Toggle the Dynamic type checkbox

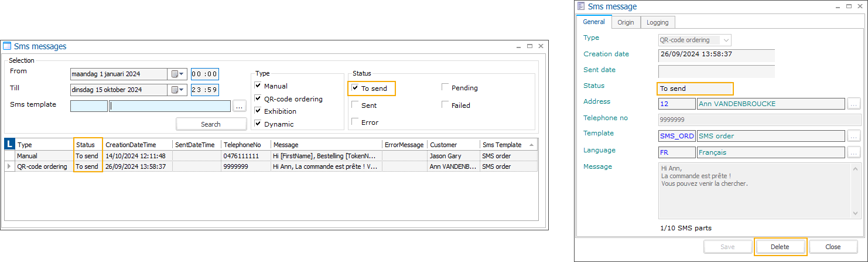(x=258, y=124)
